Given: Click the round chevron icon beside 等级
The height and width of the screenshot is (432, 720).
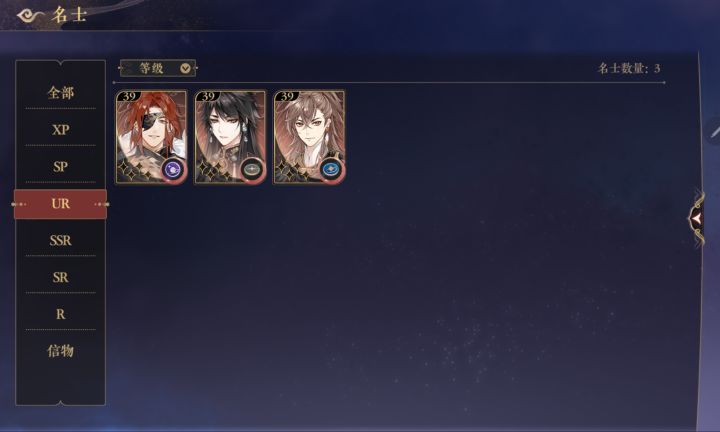Looking at the screenshot, I should pyautogui.click(x=185, y=68).
